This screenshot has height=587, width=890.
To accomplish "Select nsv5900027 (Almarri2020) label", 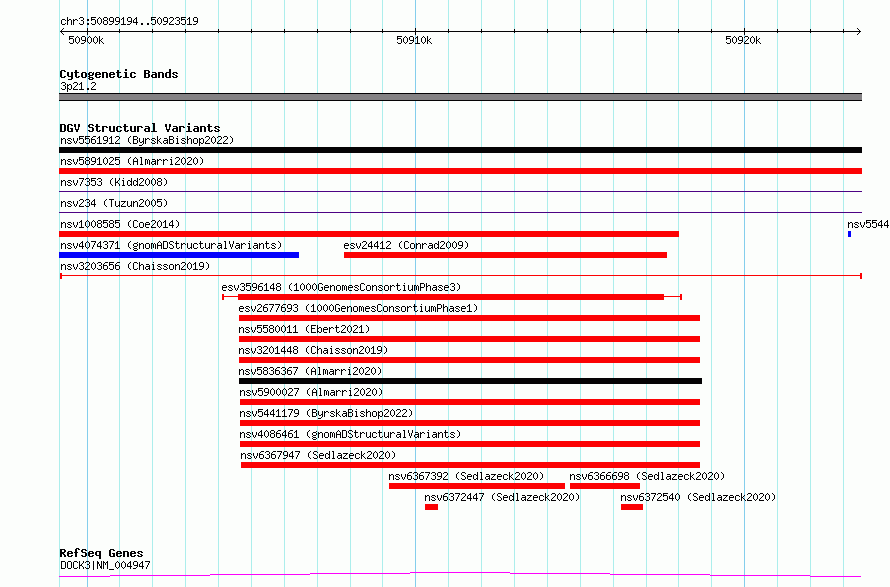I will pos(311,392).
